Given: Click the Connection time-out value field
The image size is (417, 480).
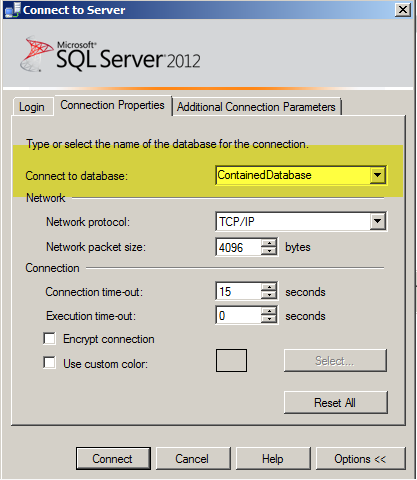Looking at the screenshot, I should (x=238, y=292).
